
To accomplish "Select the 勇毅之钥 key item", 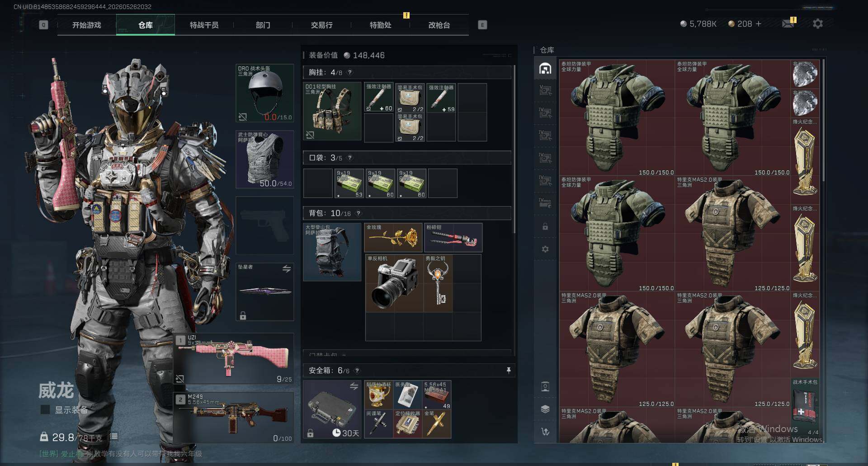I will (x=438, y=283).
